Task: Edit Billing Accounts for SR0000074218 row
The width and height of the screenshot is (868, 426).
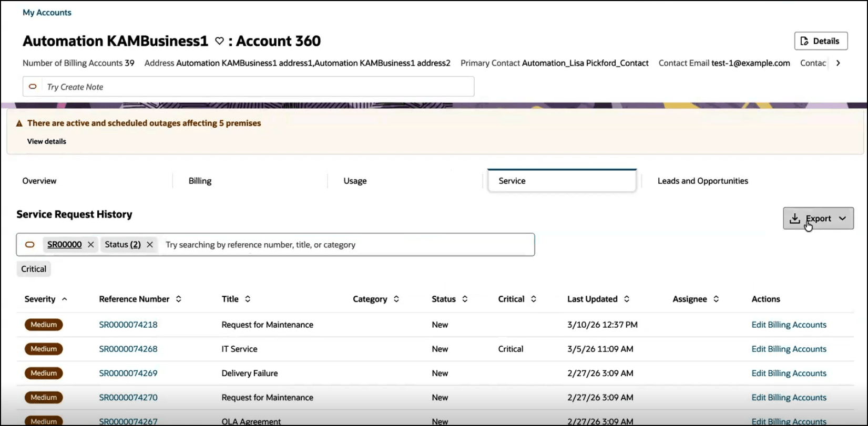Action: [789, 325]
